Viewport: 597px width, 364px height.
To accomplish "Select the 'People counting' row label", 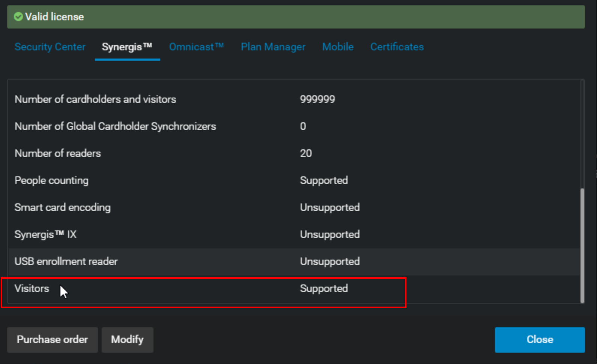I will pyautogui.click(x=51, y=180).
